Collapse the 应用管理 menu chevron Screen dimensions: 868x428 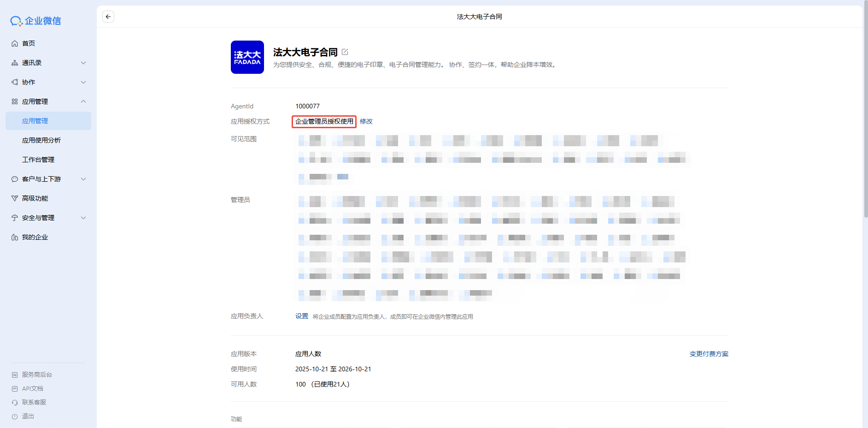83,101
